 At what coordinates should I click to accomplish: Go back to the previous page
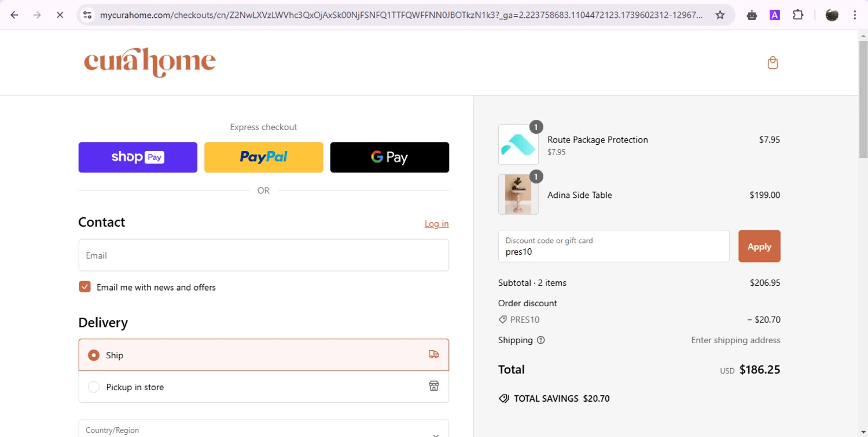coord(14,15)
